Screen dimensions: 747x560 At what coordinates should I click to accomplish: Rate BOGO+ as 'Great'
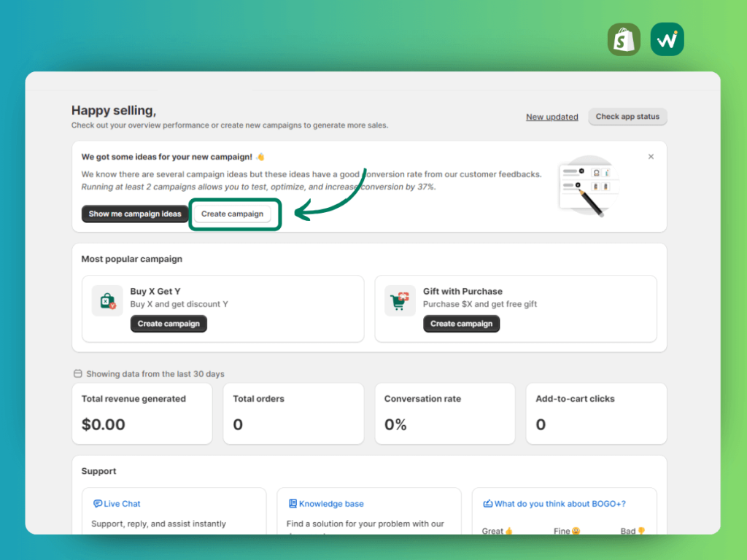tap(497, 531)
